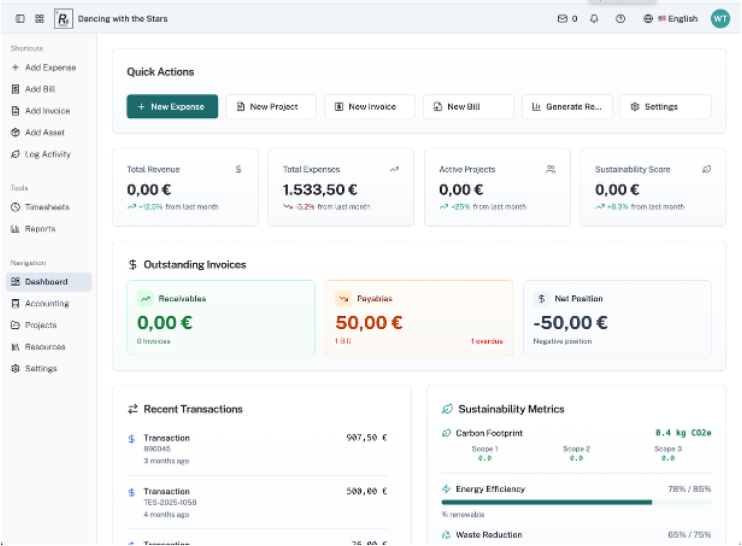742x546 pixels.
Task: Click the notifications bell icon
Action: [x=594, y=18]
